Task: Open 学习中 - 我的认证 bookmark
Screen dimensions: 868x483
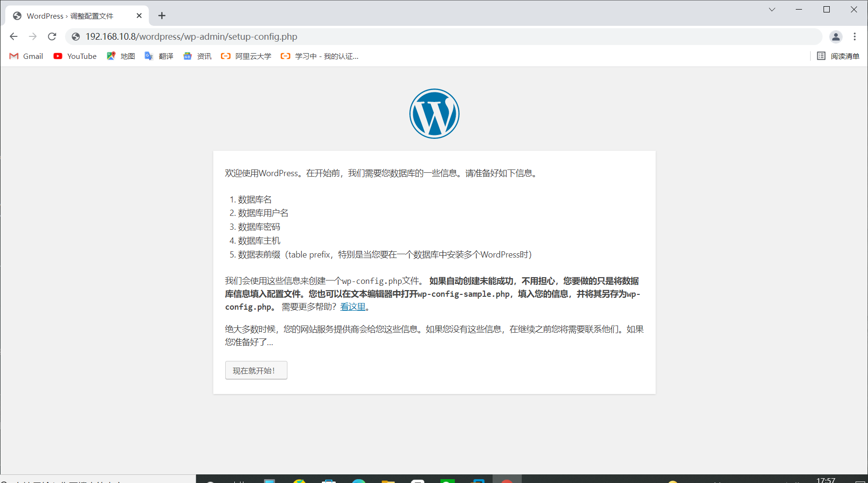Action: coord(319,56)
